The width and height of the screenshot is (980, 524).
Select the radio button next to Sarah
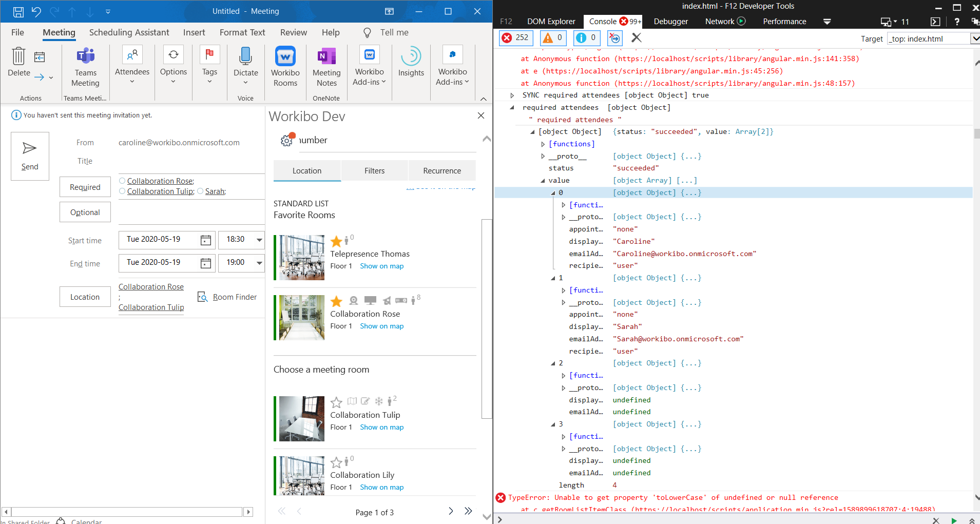tap(200, 191)
